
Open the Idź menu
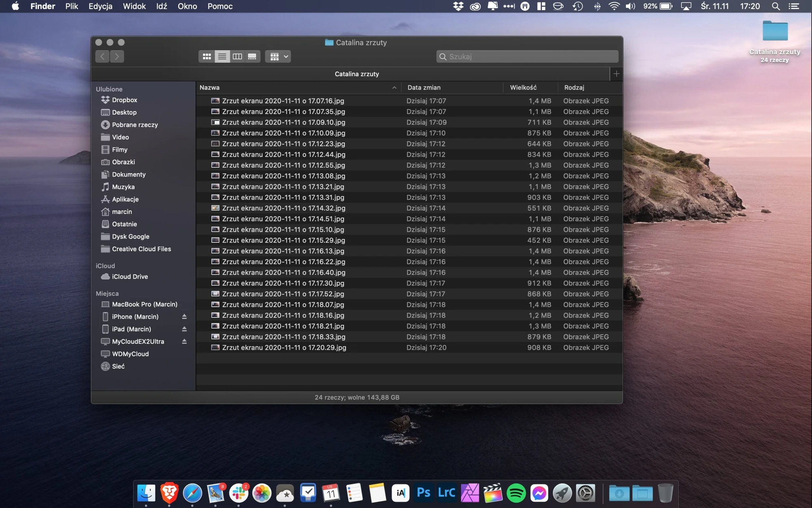point(162,6)
